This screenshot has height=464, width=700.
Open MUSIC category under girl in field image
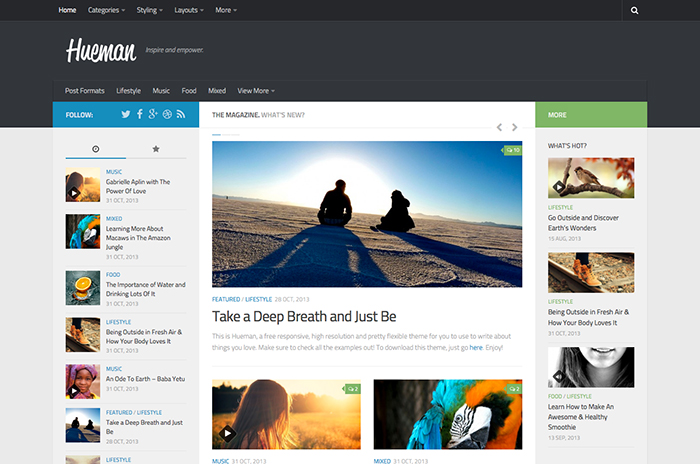tap(220, 461)
